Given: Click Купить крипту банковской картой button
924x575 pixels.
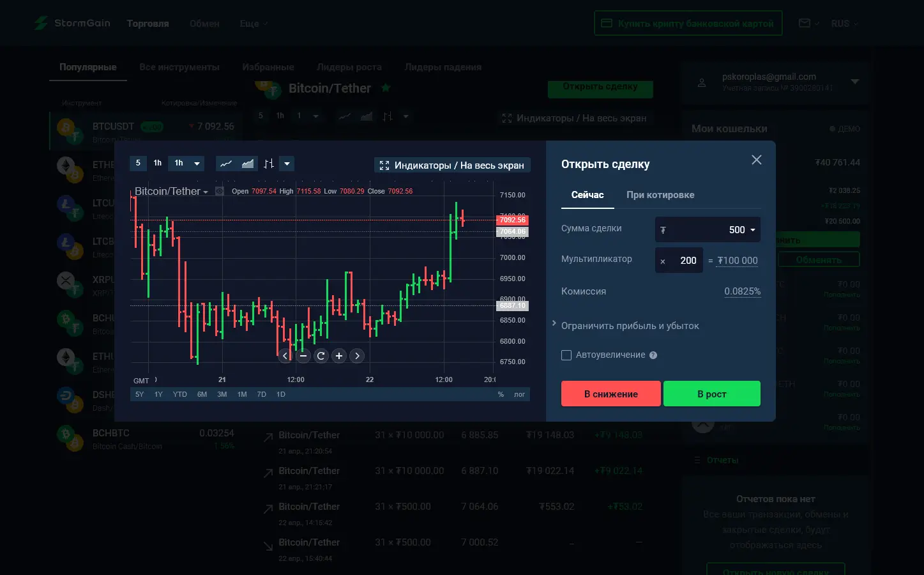Looking at the screenshot, I should pos(688,24).
